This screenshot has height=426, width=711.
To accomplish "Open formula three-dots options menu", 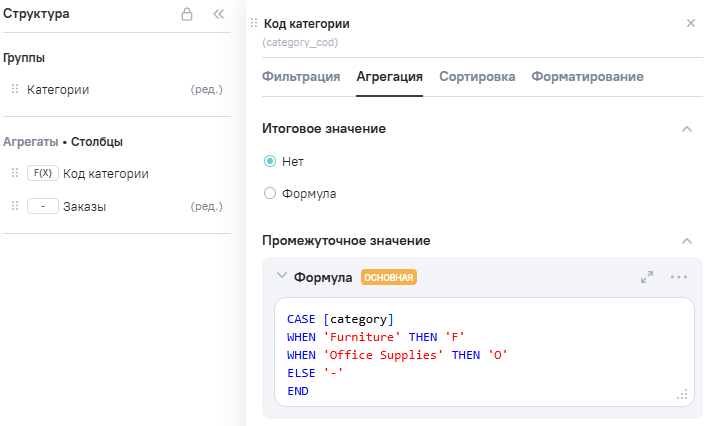I will click(x=679, y=277).
